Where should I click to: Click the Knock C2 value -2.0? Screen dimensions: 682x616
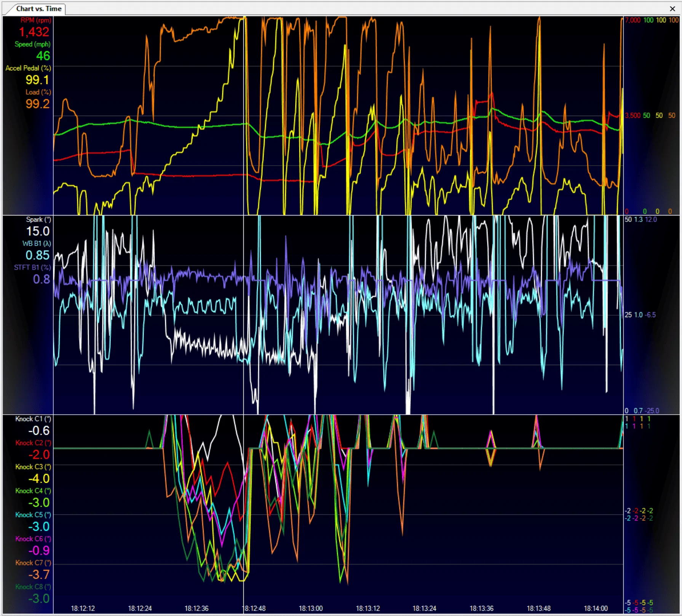39,455
